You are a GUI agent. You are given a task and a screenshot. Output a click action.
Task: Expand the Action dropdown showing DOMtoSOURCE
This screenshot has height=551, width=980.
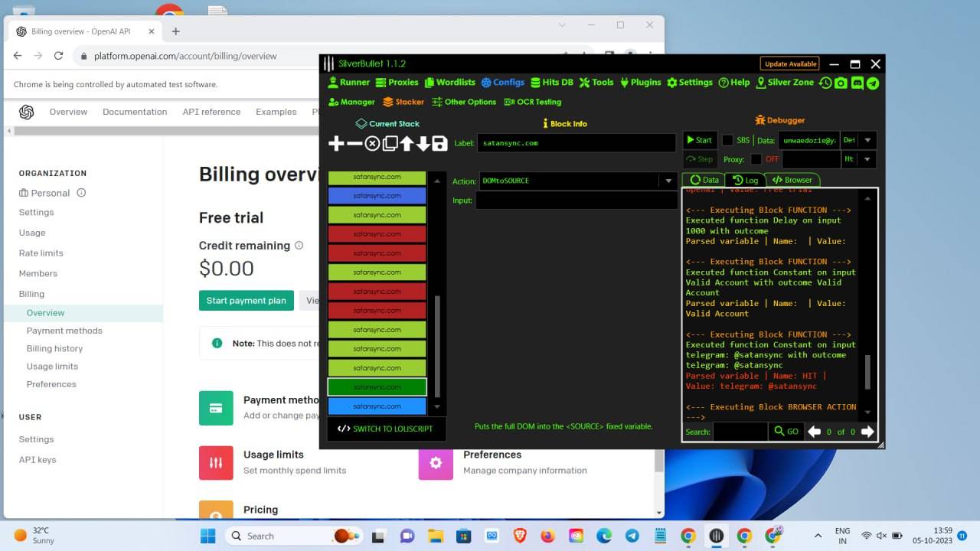668,181
